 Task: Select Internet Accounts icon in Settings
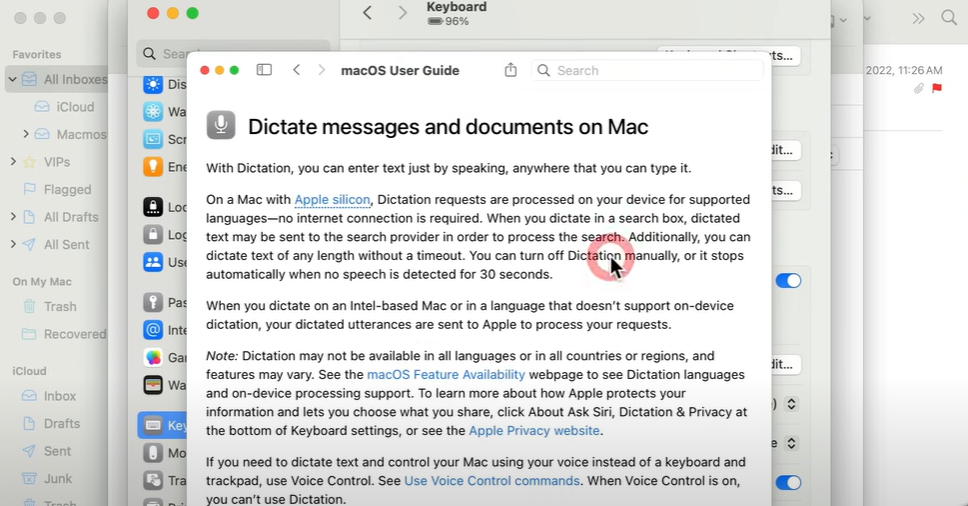[x=153, y=330]
